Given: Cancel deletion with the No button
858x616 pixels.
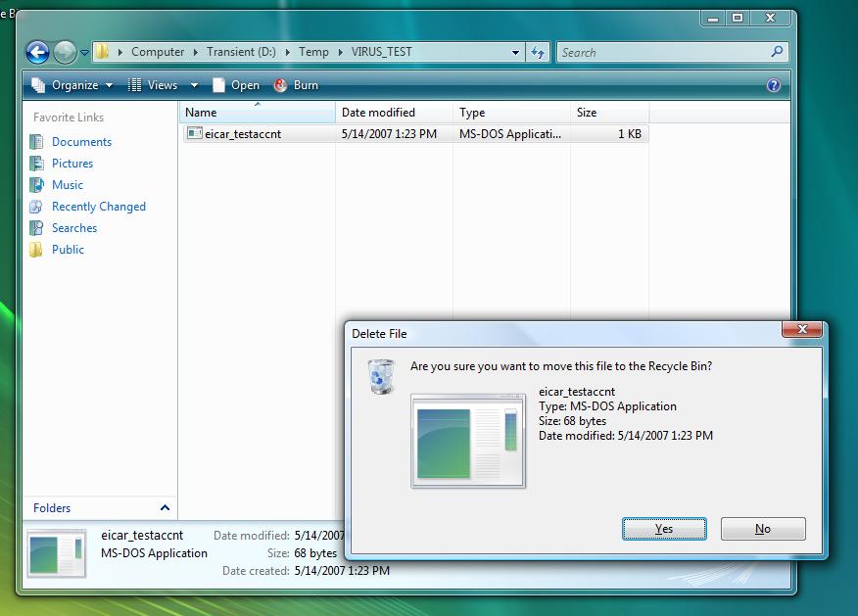Looking at the screenshot, I should pos(763,529).
